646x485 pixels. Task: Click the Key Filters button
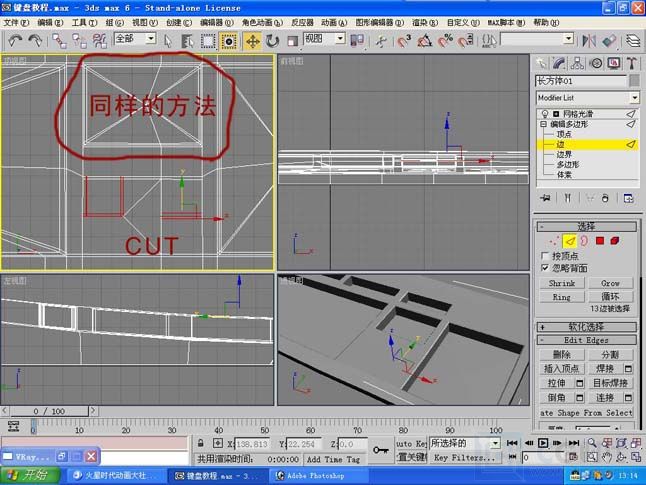(x=464, y=458)
